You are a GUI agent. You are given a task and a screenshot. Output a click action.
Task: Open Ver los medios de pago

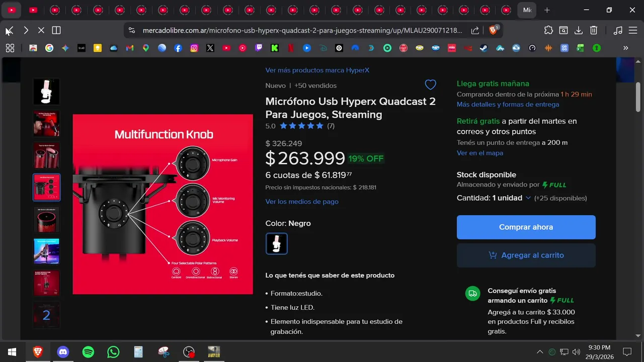(302, 202)
